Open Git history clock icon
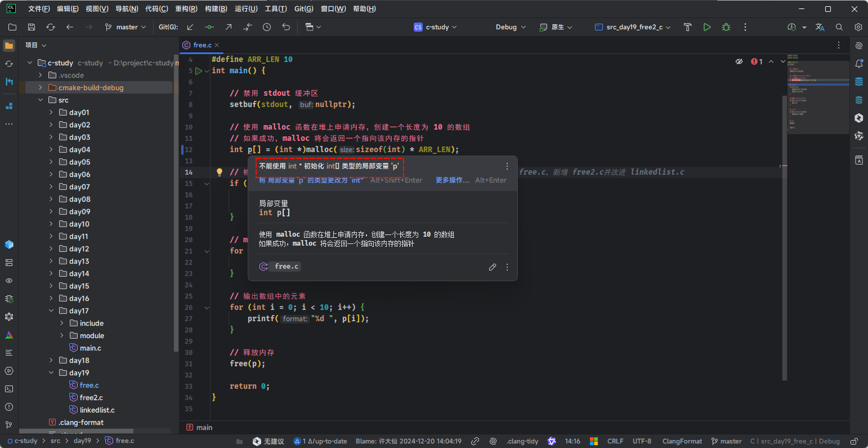Screen dimensions: 868x448 tap(267, 27)
